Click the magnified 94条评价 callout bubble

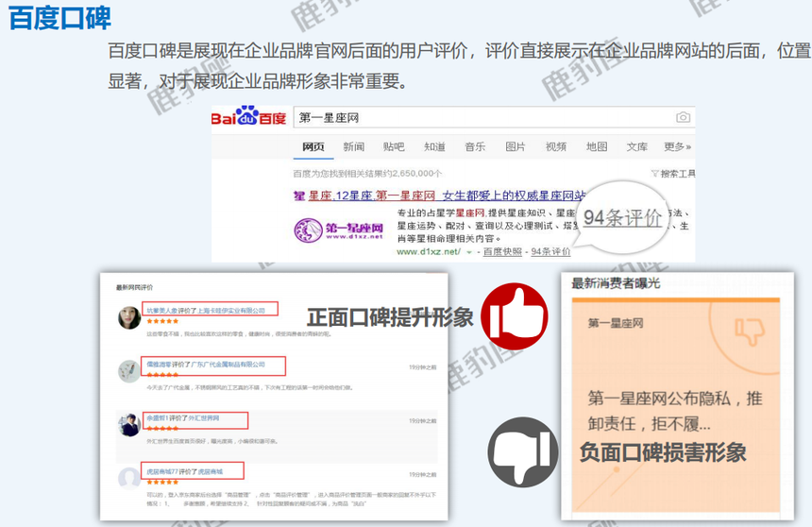point(622,217)
